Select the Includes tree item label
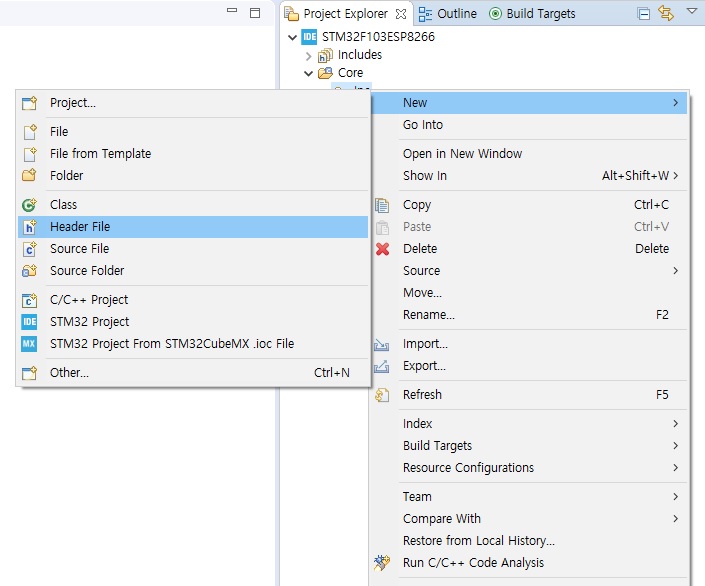 coord(360,55)
